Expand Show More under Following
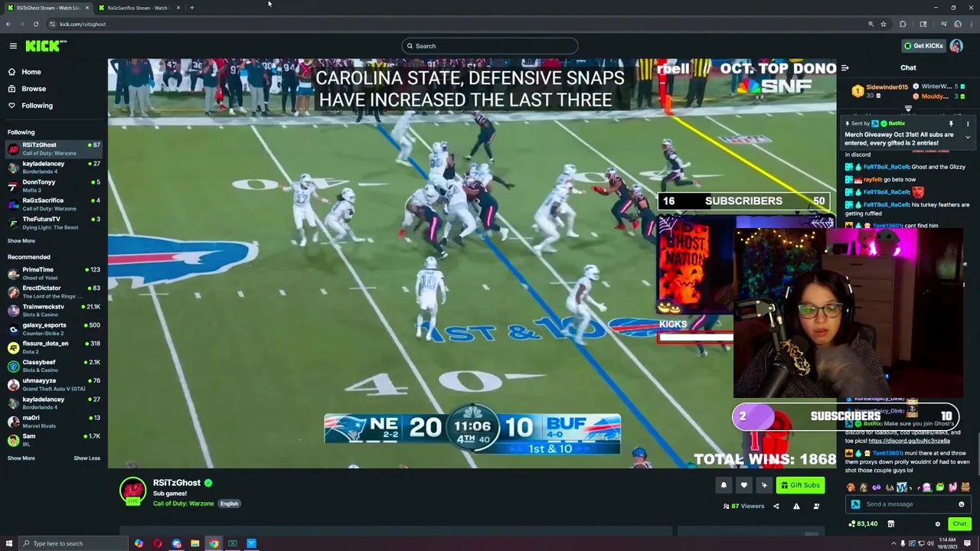980x551 pixels. 21,241
